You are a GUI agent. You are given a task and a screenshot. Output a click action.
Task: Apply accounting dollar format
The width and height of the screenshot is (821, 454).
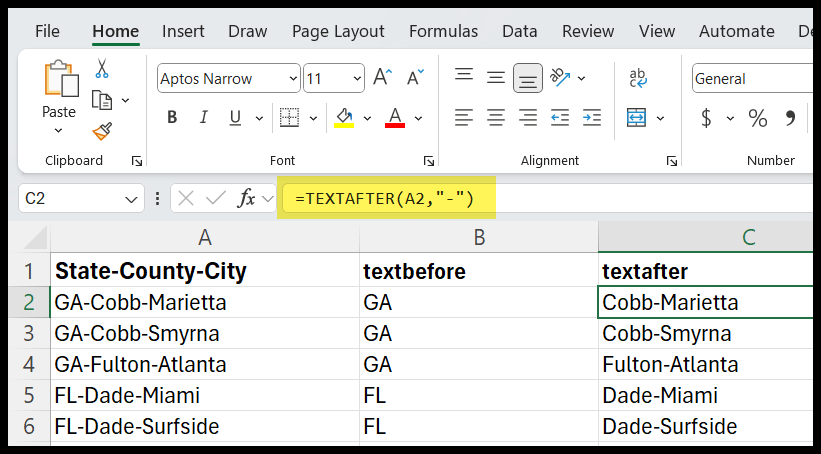tap(706, 118)
